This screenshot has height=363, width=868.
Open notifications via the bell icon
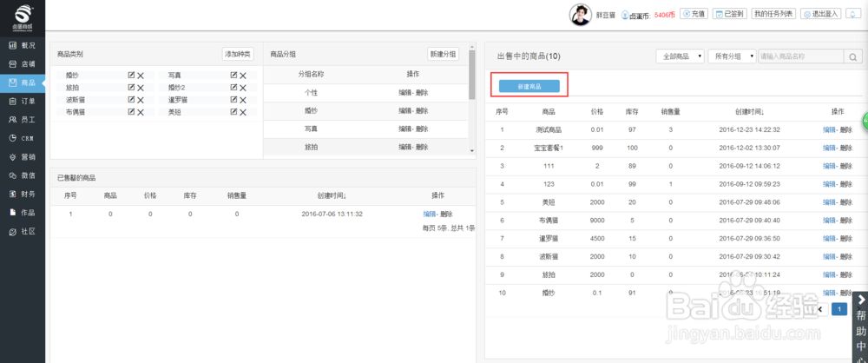852,14
